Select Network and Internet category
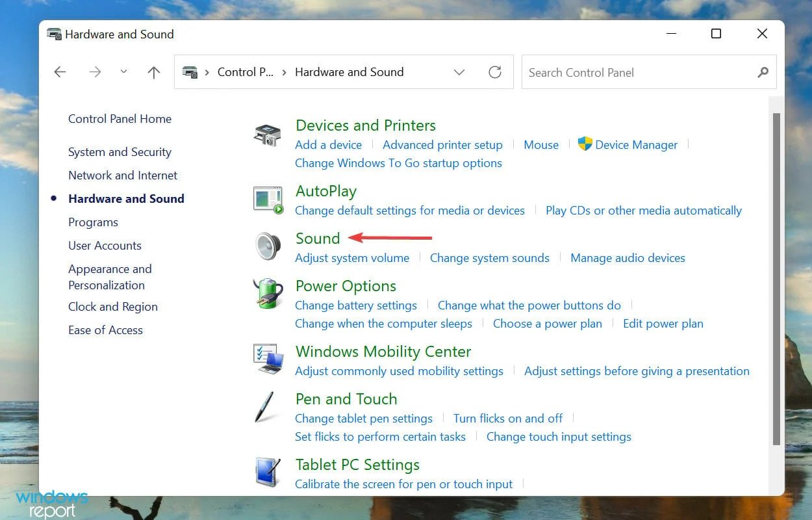This screenshot has height=520, width=812. tap(123, 175)
